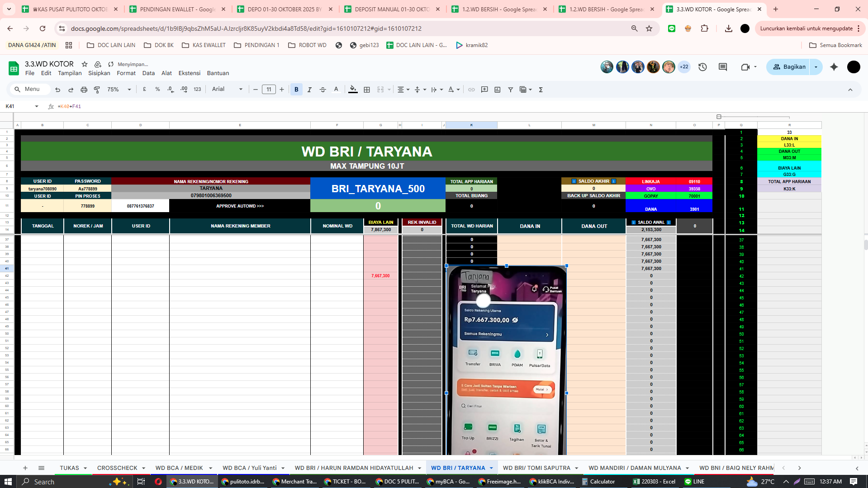Add new sheet plus button

pyautogui.click(x=25, y=468)
